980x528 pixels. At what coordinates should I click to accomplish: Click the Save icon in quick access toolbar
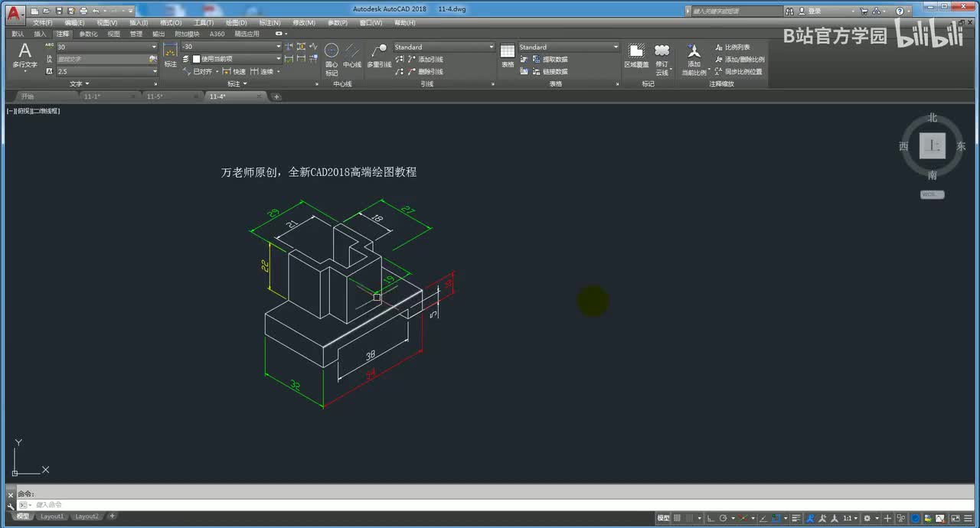coord(58,11)
